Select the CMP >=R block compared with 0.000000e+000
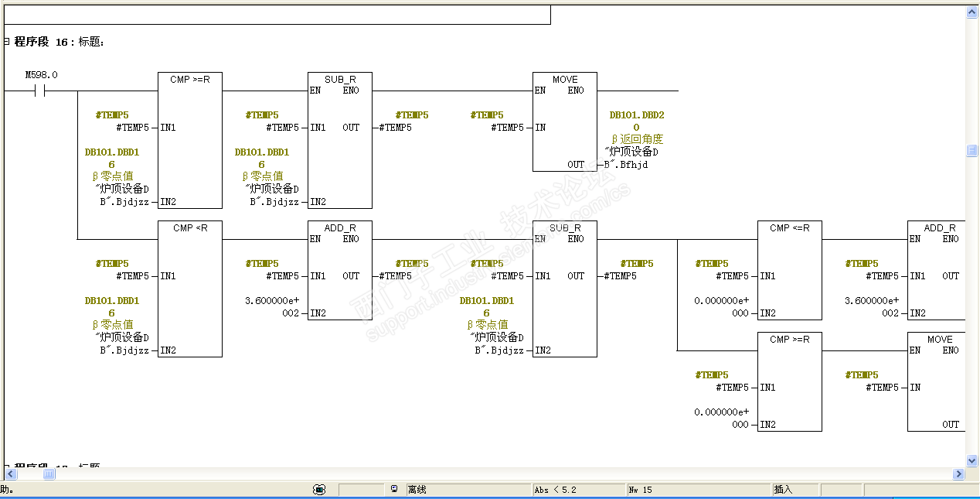980x499 pixels. point(790,382)
